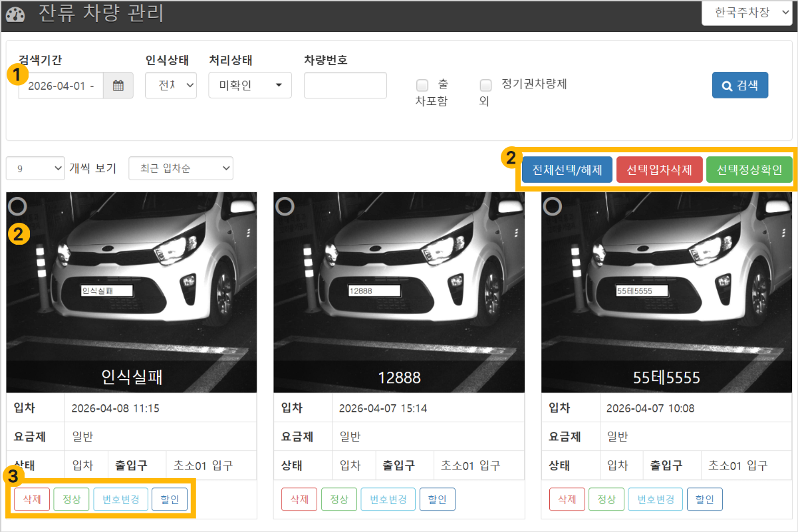Click 삭제 on the 55테5555 card

pos(567,499)
